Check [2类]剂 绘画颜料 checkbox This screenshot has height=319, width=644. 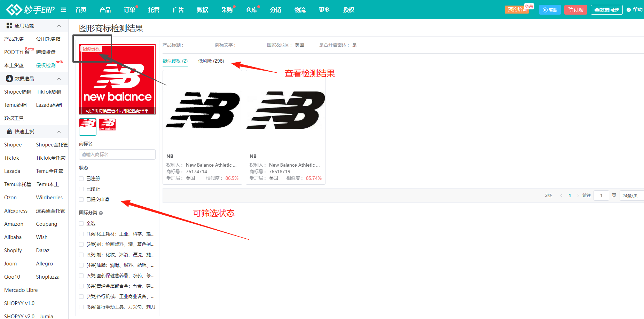[x=81, y=244]
